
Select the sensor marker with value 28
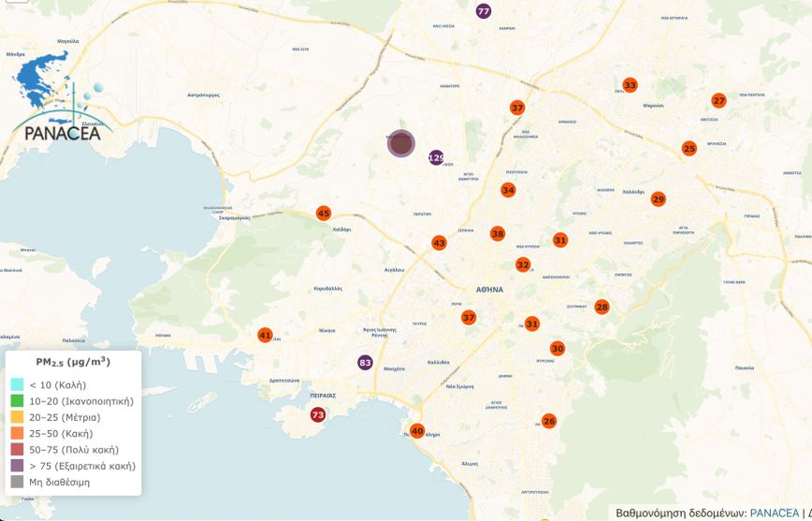tap(602, 307)
